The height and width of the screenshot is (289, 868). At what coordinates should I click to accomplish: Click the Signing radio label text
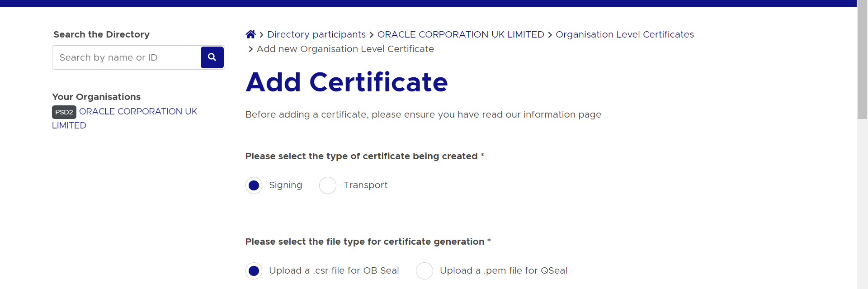click(x=285, y=185)
